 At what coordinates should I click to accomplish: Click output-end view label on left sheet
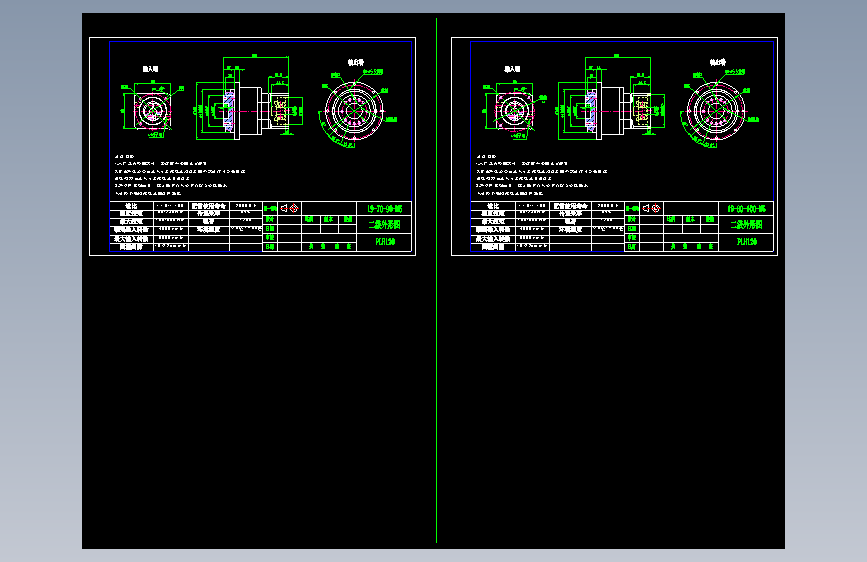pyautogui.click(x=356, y=63)
